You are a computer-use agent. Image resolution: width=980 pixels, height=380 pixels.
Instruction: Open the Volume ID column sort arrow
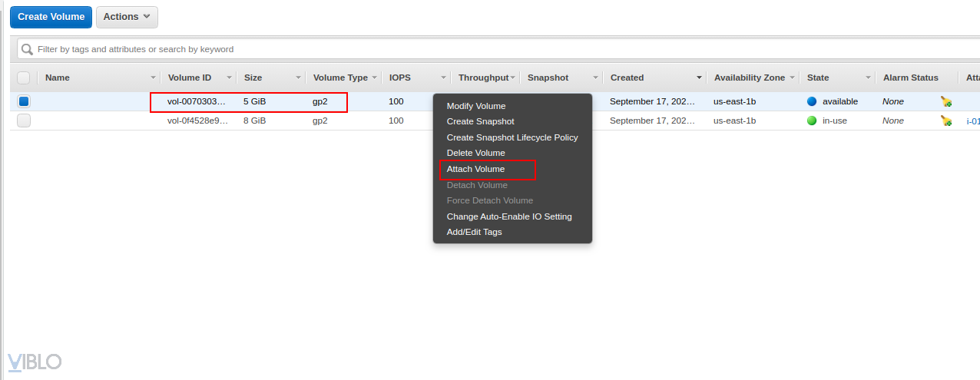pos(229,78)
